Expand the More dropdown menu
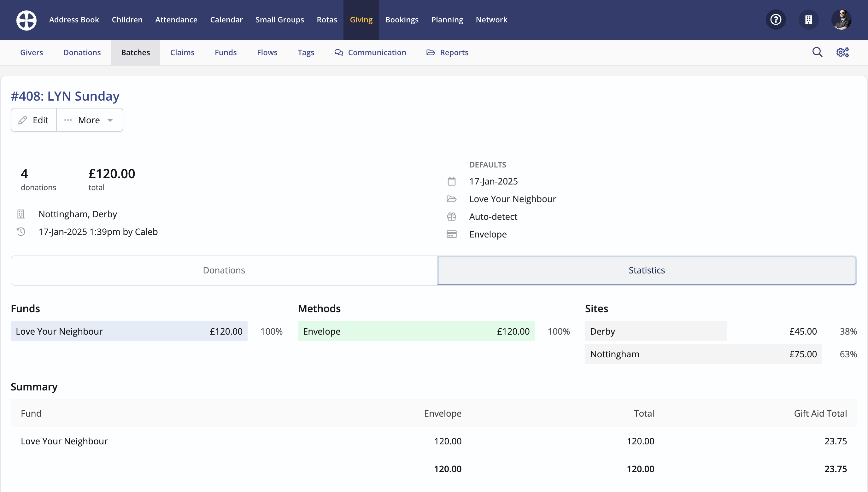 pos(89,120)
